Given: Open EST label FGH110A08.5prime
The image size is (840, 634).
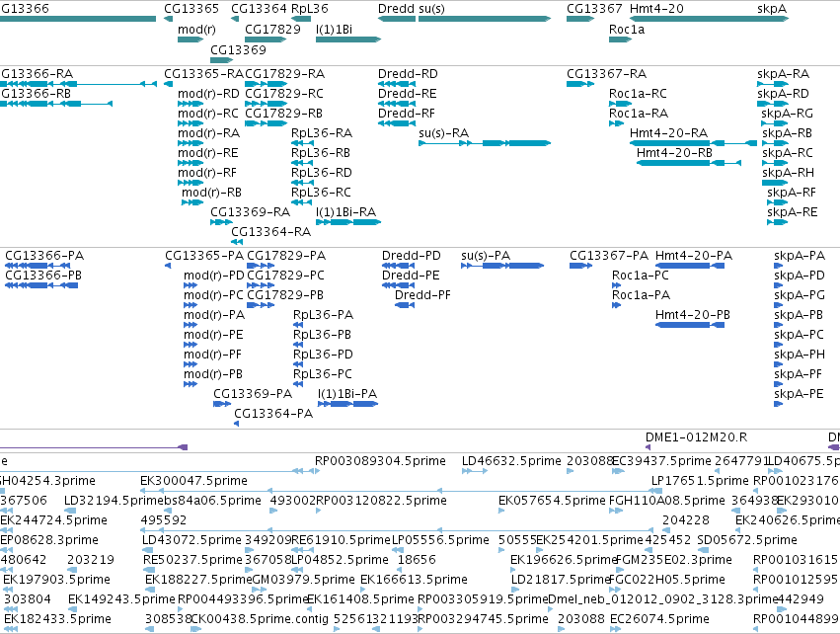Looking at the screenshot, I should pyautogui.click(x=667, y=501).
